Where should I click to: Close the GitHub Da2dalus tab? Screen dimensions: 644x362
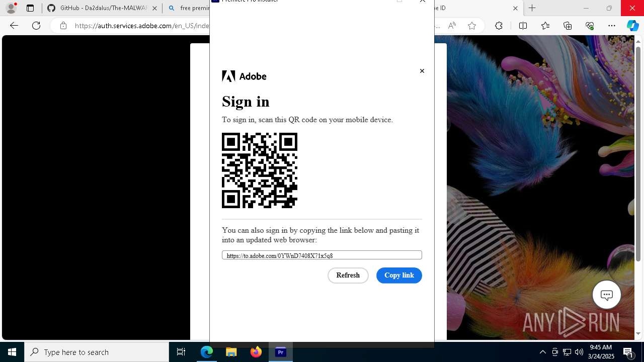[x=154, y=8]
